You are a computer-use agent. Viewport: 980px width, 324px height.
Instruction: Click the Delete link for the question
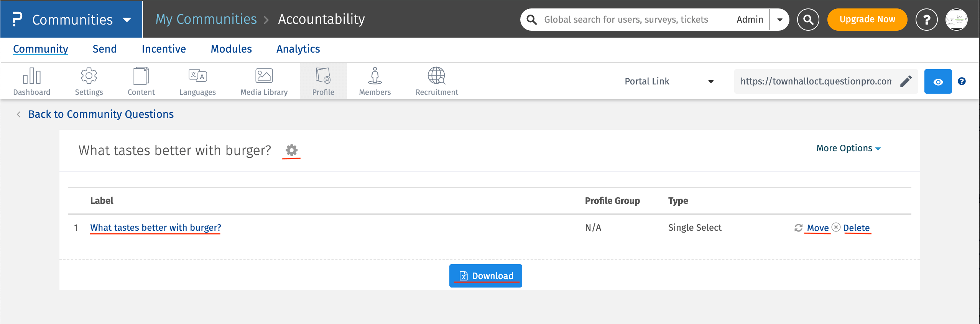point(856,228)
